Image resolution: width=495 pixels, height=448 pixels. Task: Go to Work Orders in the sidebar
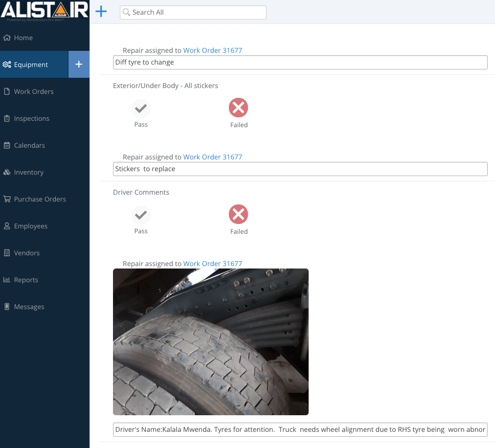(33, 91)
